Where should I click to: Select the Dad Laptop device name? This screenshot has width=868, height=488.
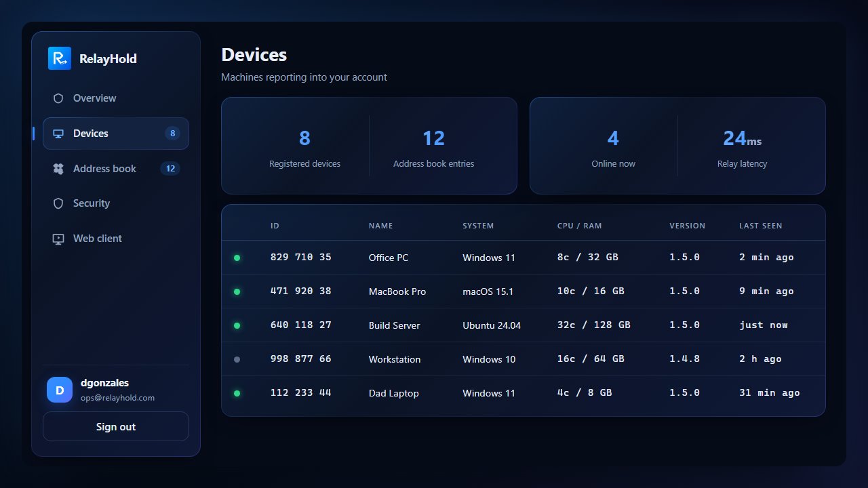point(394,393)
